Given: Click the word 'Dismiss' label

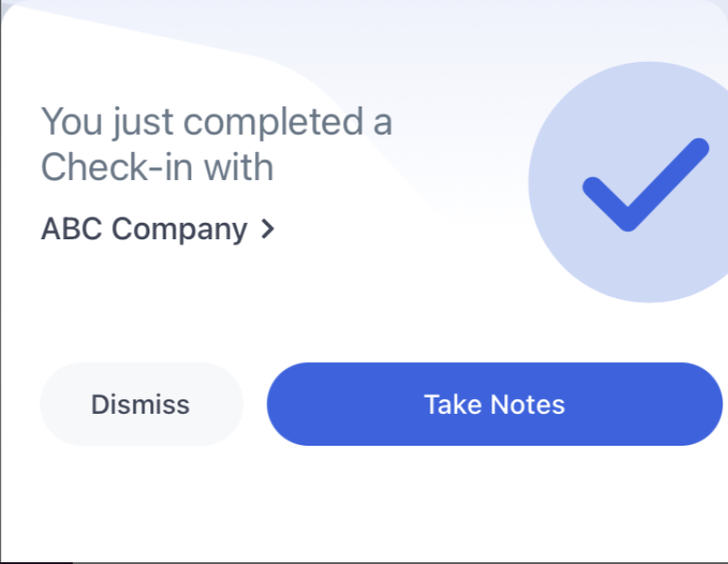Looking at the screenshot, I should [x=140, y=404].
